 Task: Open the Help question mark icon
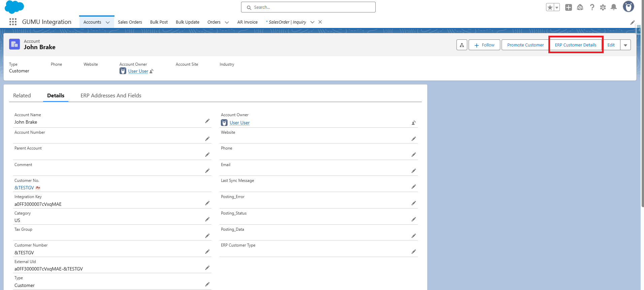coord(592,7)
